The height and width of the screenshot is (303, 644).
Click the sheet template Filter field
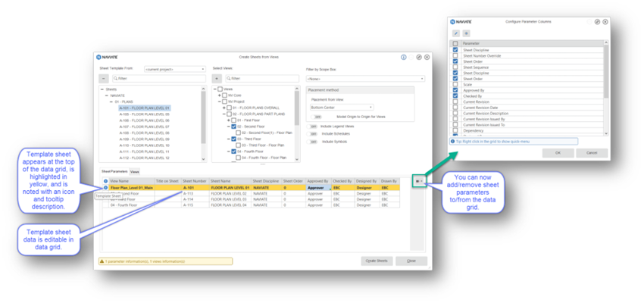[158, 79]
